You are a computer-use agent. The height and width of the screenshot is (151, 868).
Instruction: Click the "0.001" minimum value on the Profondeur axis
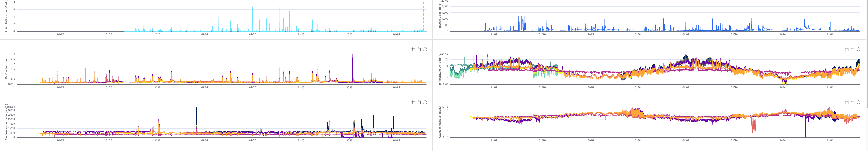click(12, 84)
